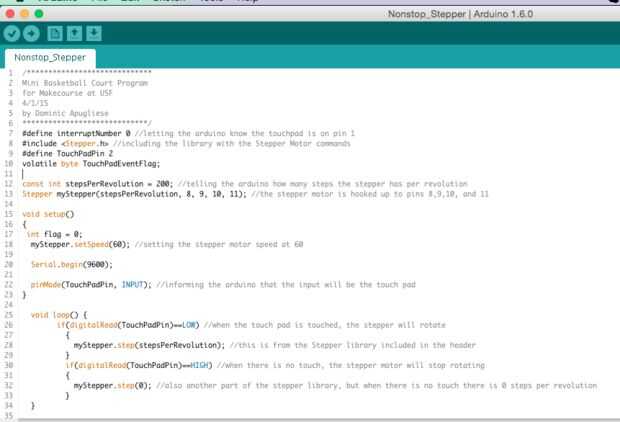Click 'if(digitalRead(TouchPadPin)==HIGH)' code
Image resolution: width=620 pixels, height=422 pixels.
[139, 365]
